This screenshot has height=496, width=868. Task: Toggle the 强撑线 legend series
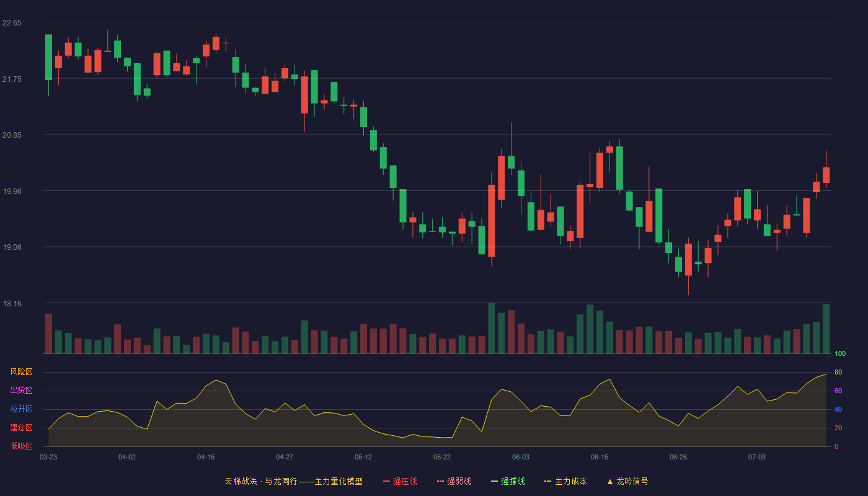coord(508,481)
